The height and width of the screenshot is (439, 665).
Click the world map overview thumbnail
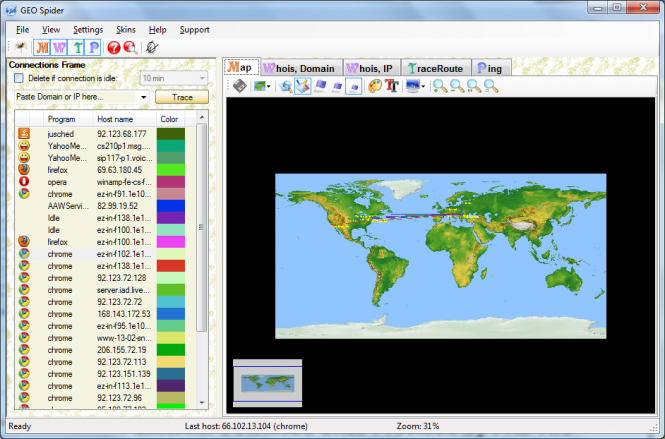[x=268, y=383]
